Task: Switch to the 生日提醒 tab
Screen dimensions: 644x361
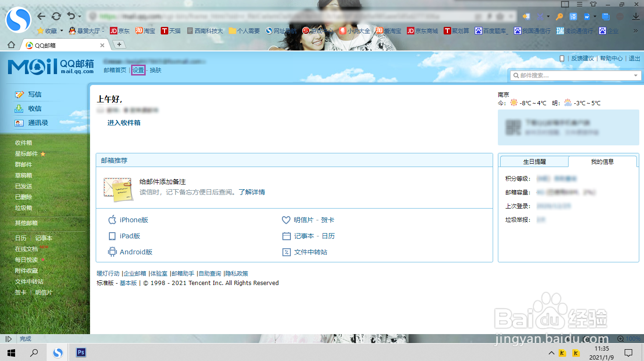Action: click(534, 161)
